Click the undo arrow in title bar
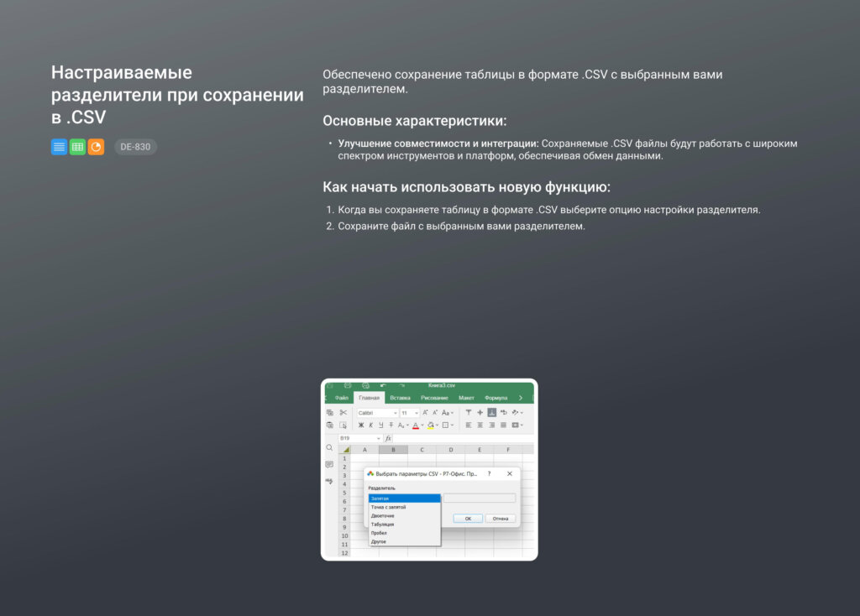The image size is (860, 616). (x=382, y=385)
